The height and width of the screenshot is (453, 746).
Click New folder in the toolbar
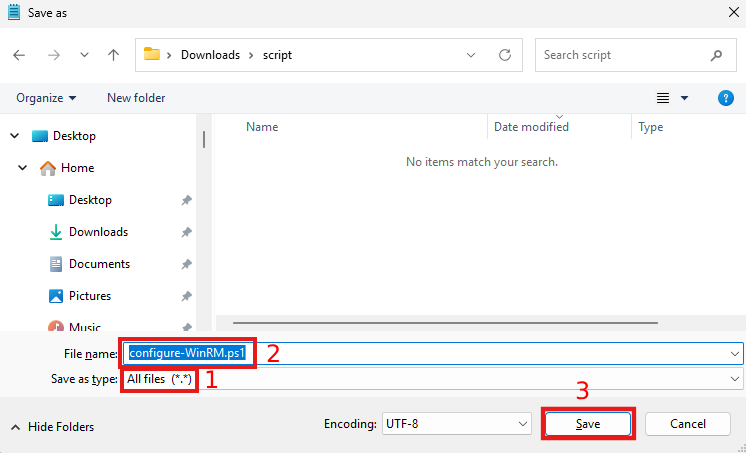[136, 98]
